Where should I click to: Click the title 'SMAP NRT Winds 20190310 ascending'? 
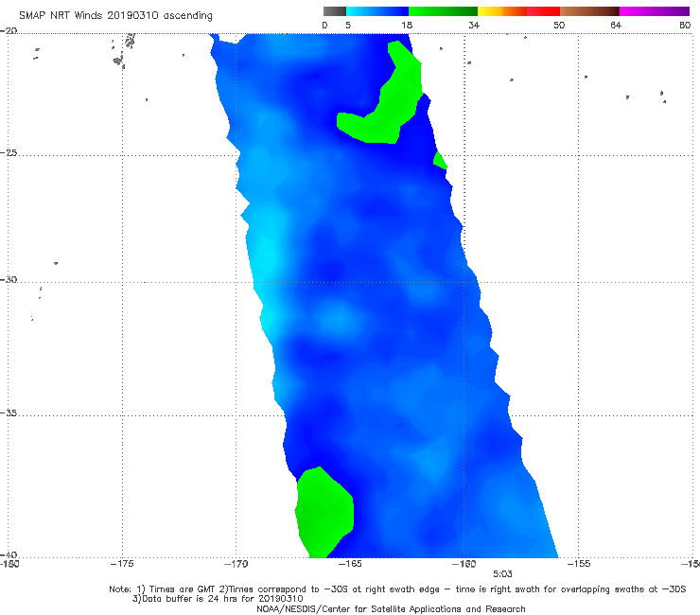pos(115,16)
